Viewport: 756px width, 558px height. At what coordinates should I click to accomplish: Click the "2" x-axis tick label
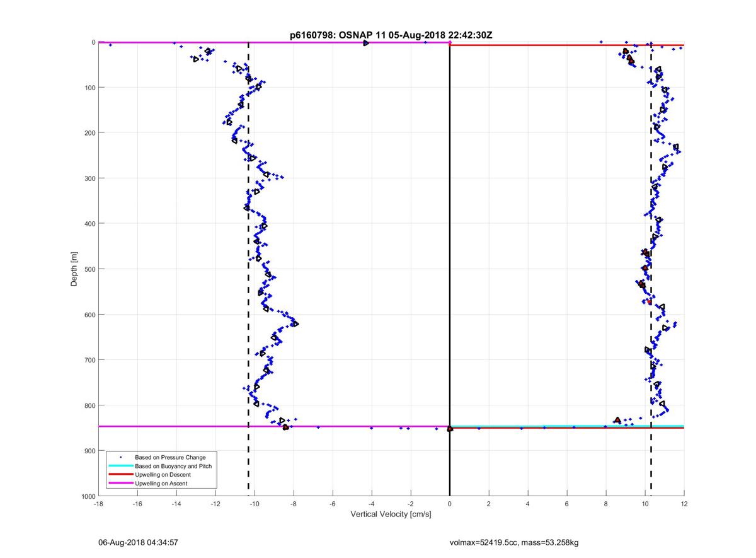pos(489,504)
